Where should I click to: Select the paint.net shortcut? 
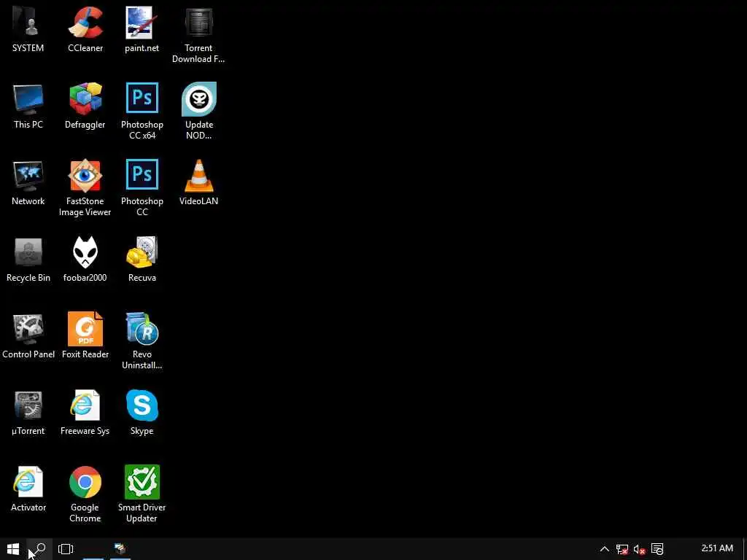click(142, 28)
